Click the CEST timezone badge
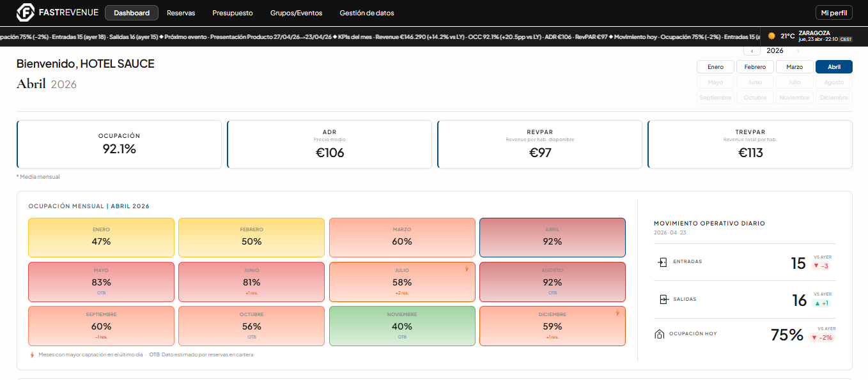This screenshot has height=380, width=868. (846, 40)
